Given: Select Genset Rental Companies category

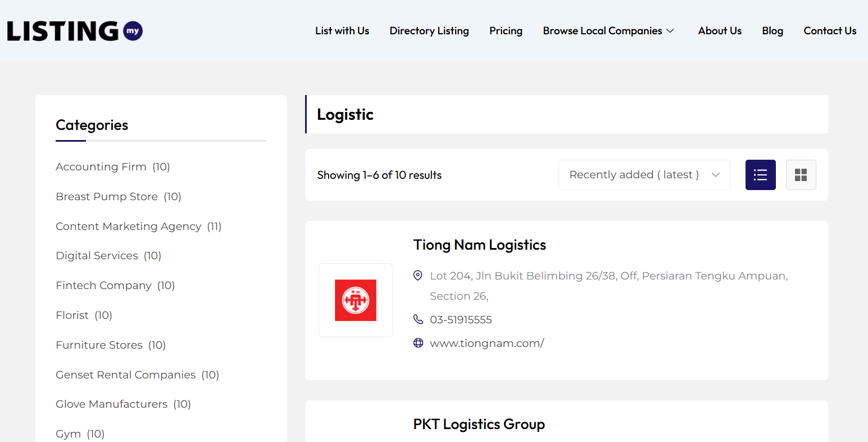Looking at the screenshot, I should 125,375.
